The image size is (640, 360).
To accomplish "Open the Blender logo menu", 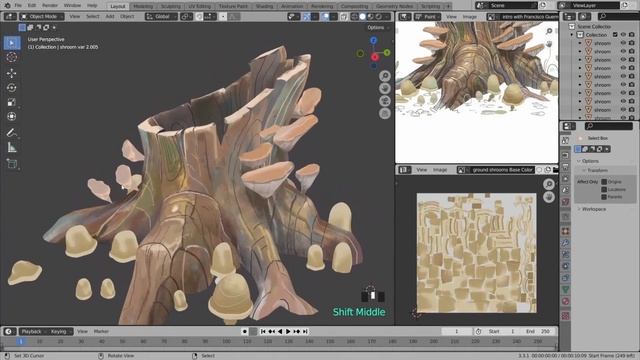I will (x=7, y=6).
